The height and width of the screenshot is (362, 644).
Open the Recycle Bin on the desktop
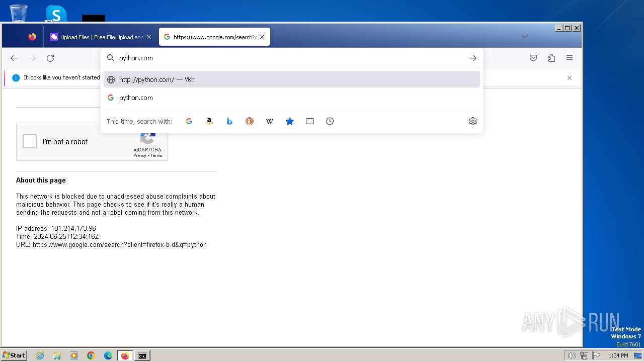tap(19, 13)
